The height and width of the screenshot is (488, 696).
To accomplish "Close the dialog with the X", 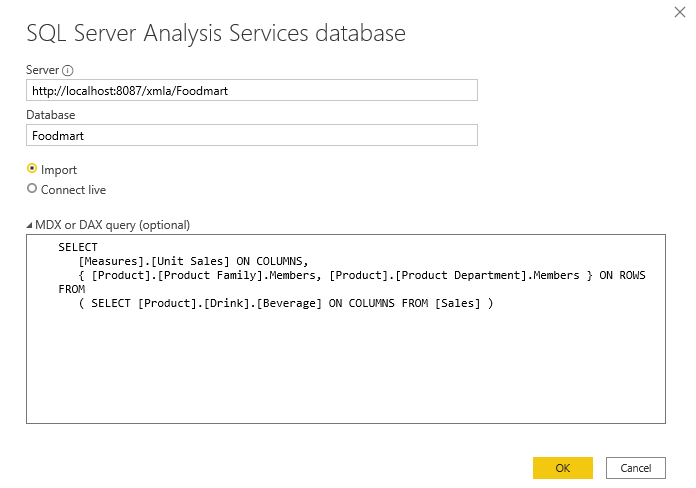I will (x=680, y=12).
